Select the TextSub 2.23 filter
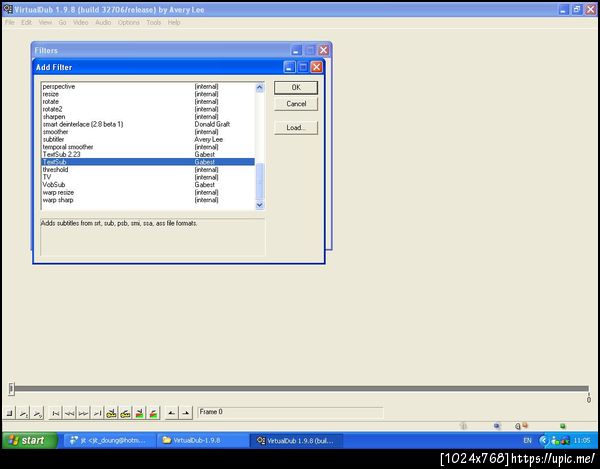600x469 pixels. point(148,155)
